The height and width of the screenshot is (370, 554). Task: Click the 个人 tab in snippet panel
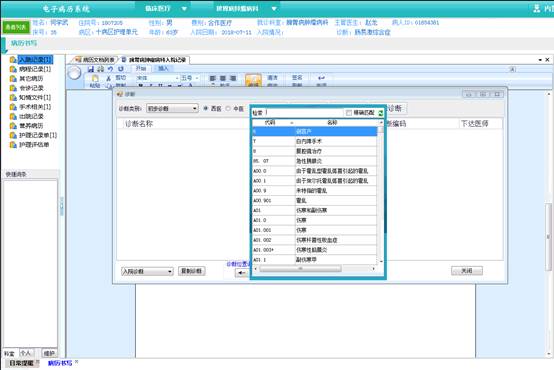coord(26,353)
